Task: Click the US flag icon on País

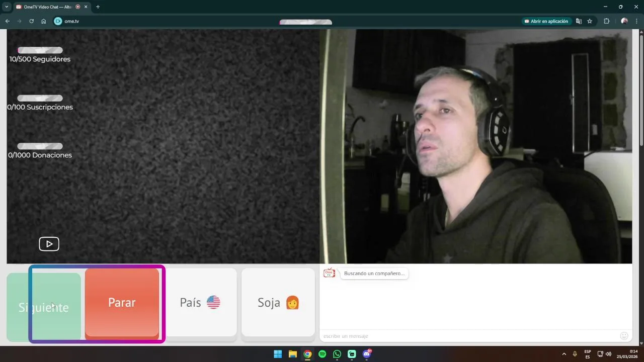Action: tap(213, 302)
